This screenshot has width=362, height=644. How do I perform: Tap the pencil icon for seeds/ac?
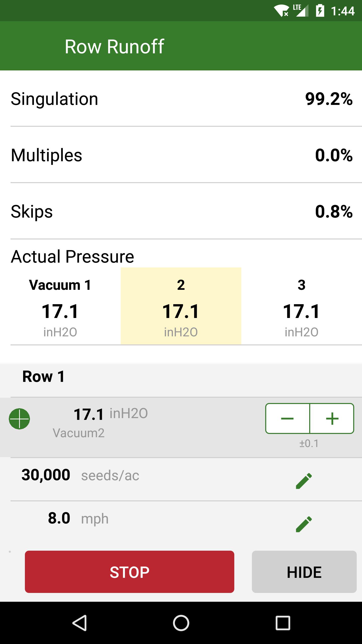pos(304,481)
